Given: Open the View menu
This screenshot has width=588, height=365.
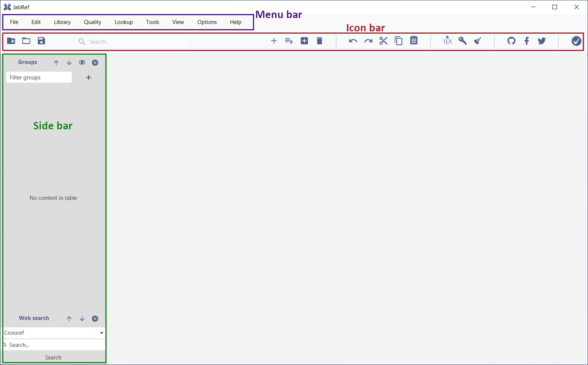Looking at the screenshot, I should tap(178, 22).
